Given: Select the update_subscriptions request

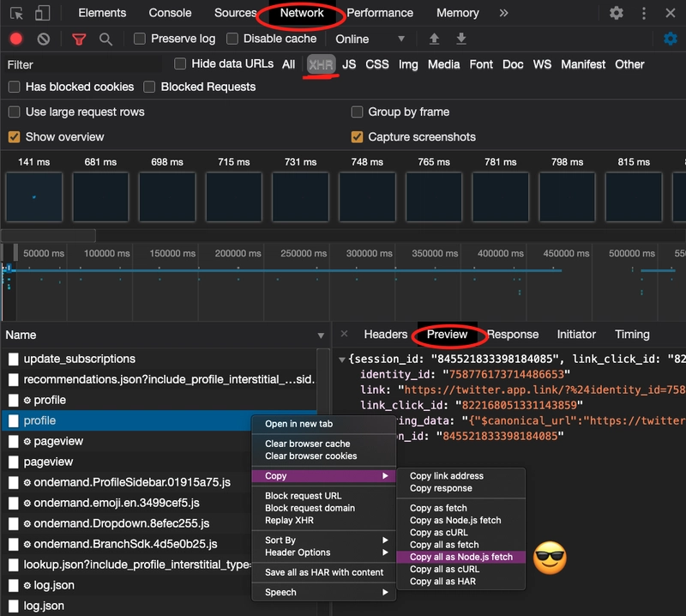Looking at the screenshot, I should coord(160,359).
